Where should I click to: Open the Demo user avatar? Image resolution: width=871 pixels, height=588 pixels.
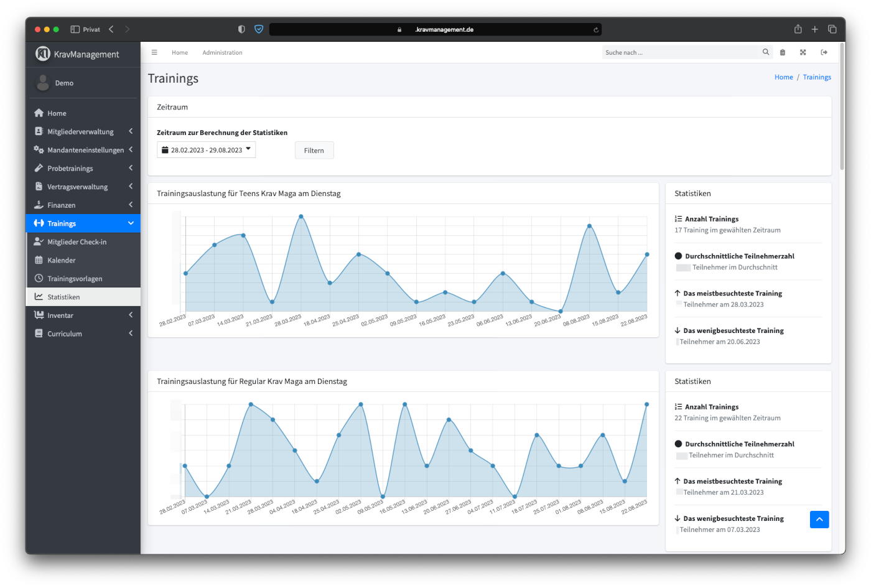pos(43,83)
